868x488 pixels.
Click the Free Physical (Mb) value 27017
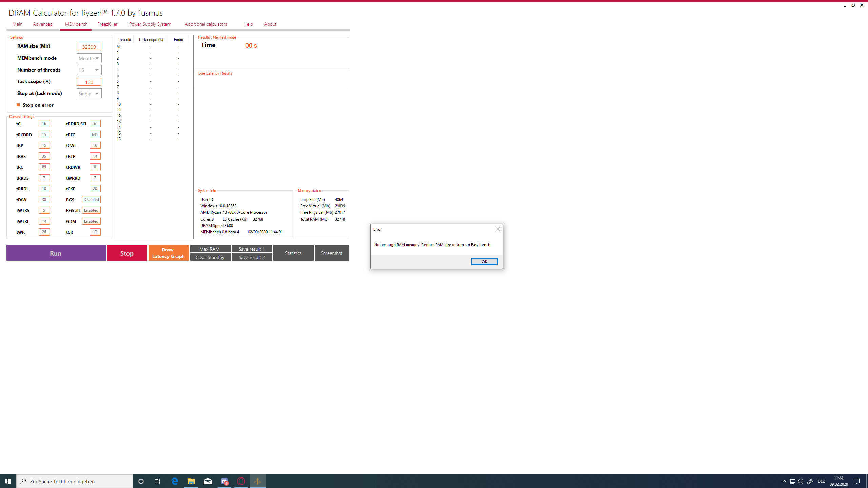tap(340, 212)
